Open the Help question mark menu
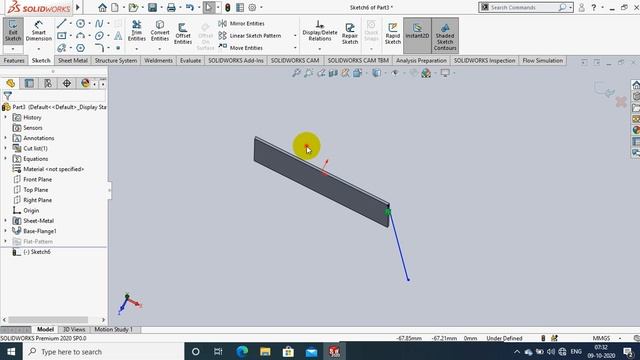Viewport: 640px width, 360px height. point(594,7)
